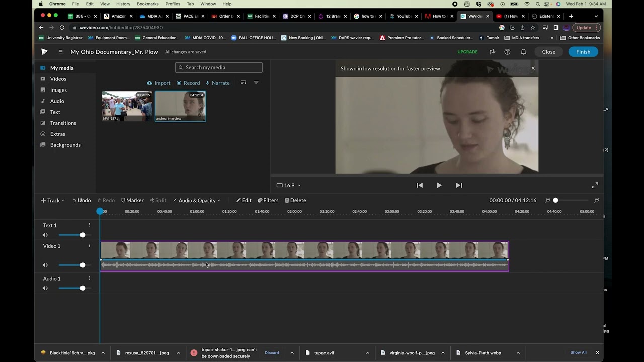This screenshot has width=644, height=362.
Task: Click the UPGRADE link
Action: (467, 52)
